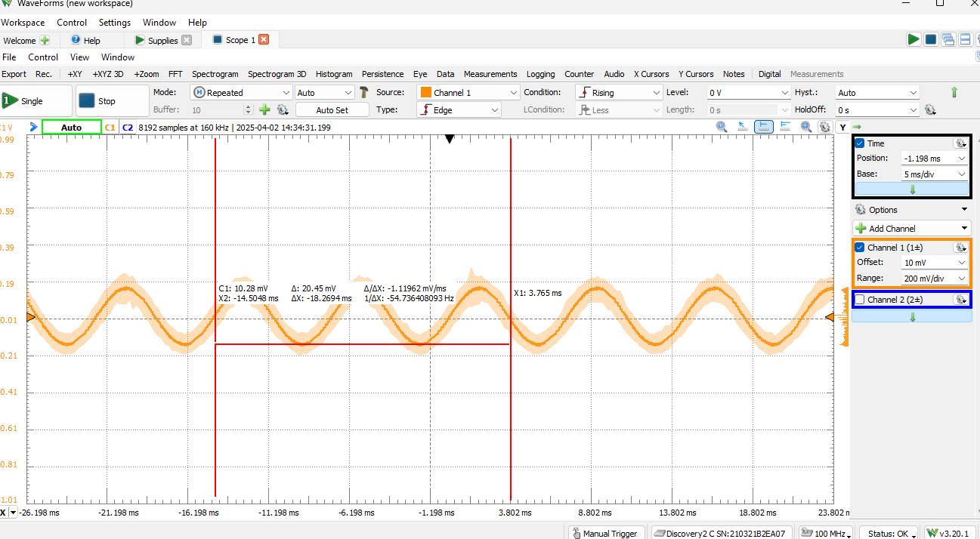Toggle the Time checkbox
The height and width of the screenshot is (539, 980).
(x=859, y=143)
